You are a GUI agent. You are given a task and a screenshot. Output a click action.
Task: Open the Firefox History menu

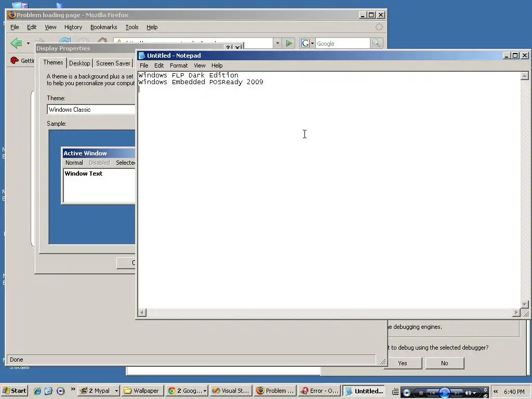[73, 27]
